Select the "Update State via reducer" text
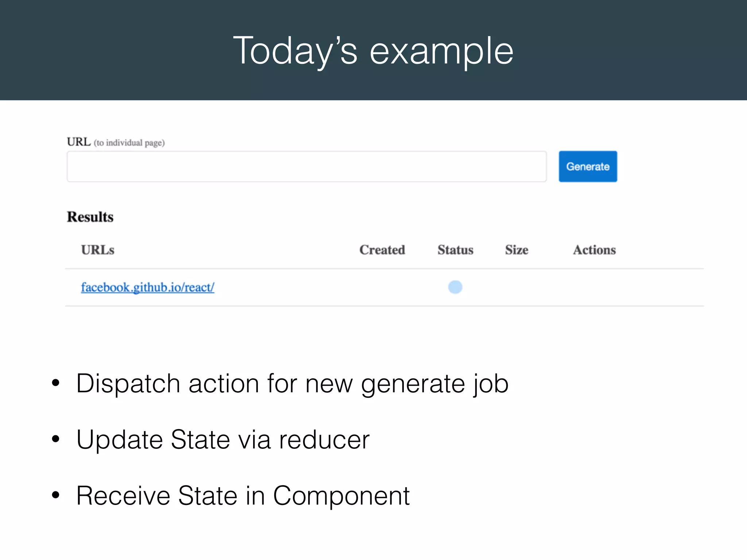 point(223,440)
